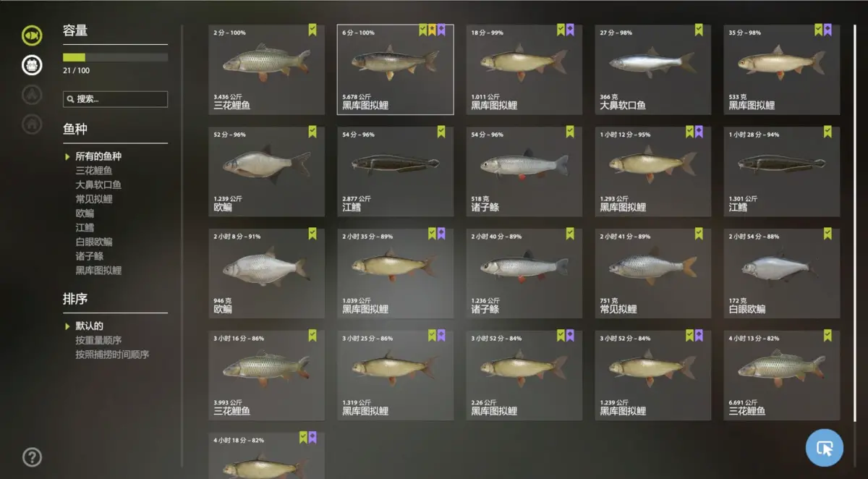Click the 搜索 search field
The height and width of the screenshot is (479, 868).
pos(115,99)
